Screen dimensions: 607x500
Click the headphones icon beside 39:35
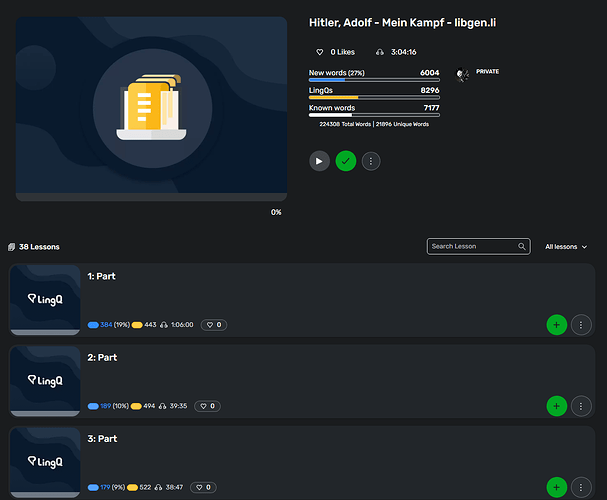[163, 406]
